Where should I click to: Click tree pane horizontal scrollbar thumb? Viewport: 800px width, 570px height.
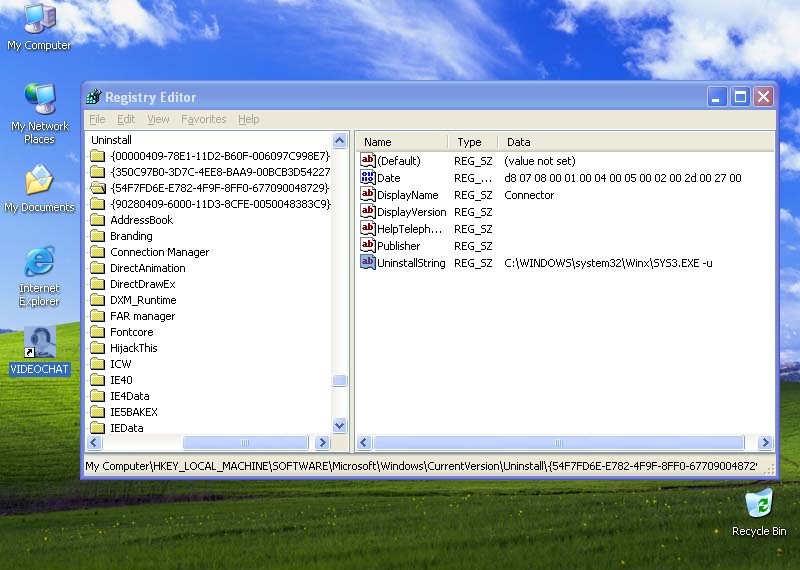click(245, 442)
